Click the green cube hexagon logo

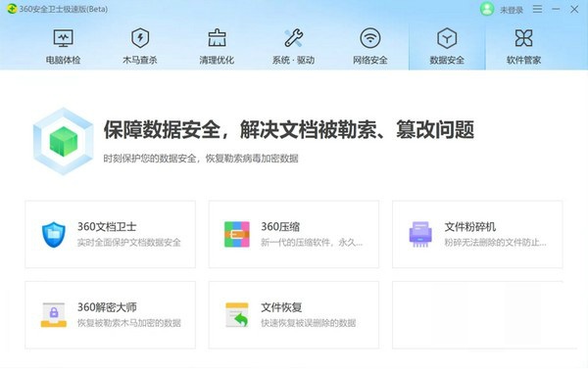pyautogui.click(x=63, y=142)
